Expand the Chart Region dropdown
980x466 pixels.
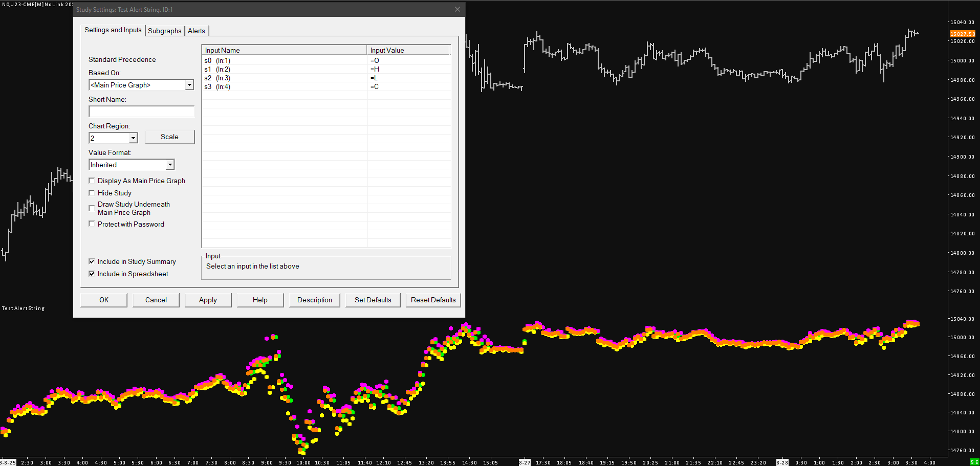[133, 138]
